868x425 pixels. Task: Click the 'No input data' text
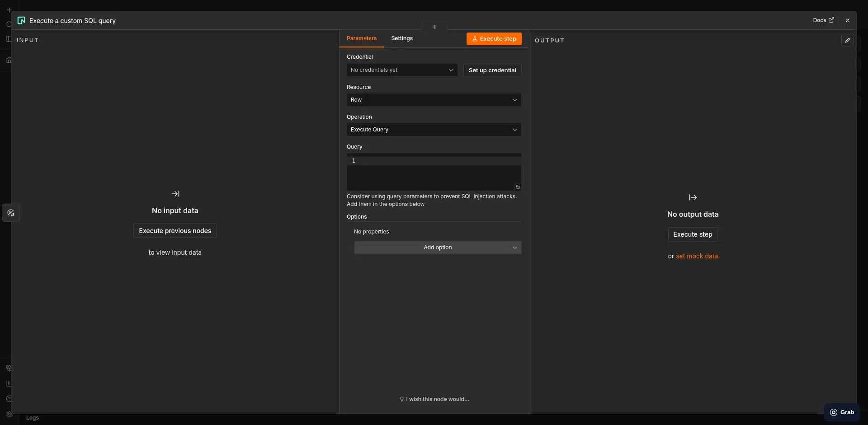point(175,211)
